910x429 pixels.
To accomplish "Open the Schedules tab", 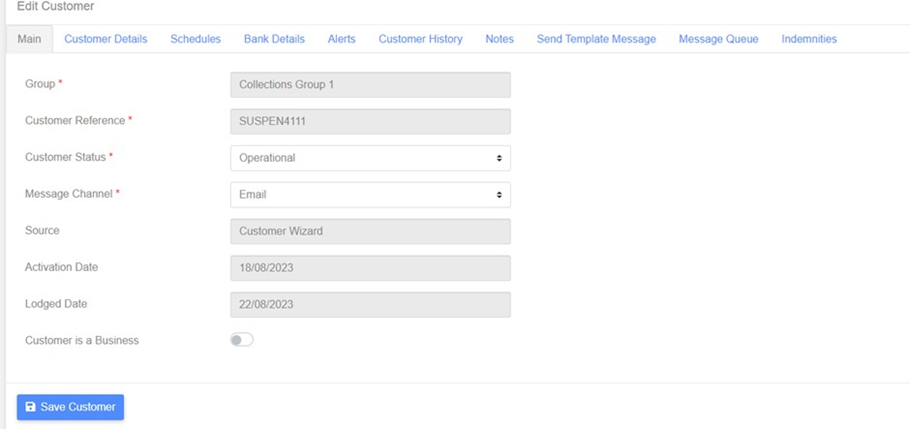I will [196, 39].
